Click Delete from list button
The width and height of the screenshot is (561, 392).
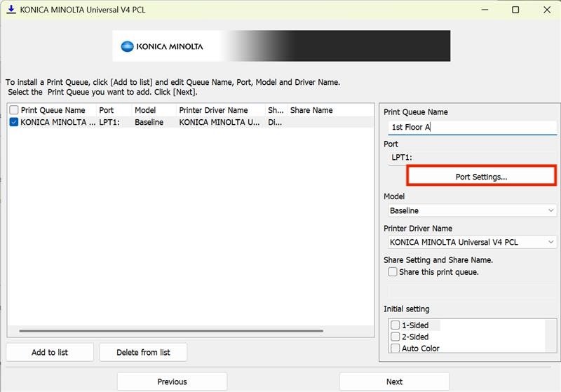143,352
